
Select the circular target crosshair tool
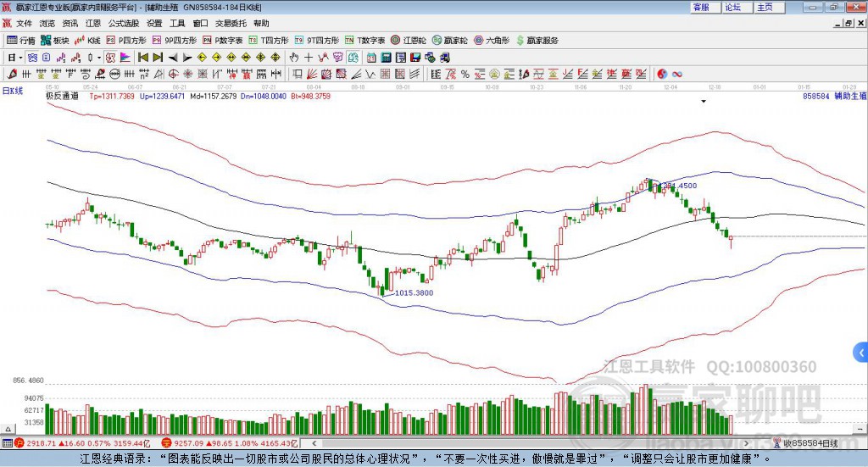[x=173, y=74]
